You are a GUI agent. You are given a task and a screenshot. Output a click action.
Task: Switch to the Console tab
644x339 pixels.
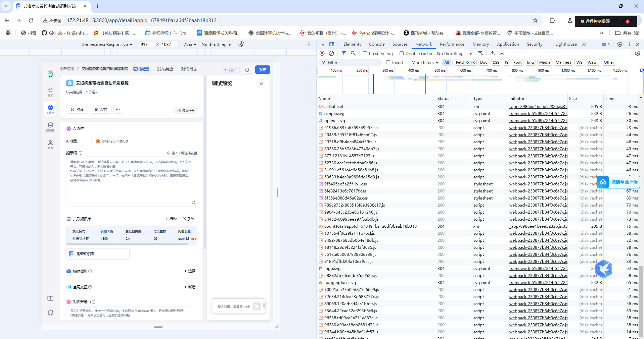[377, 44]
